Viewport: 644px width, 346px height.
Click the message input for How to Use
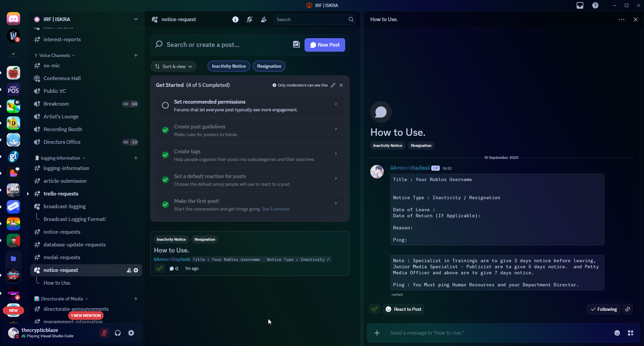(x=496, y=333)
